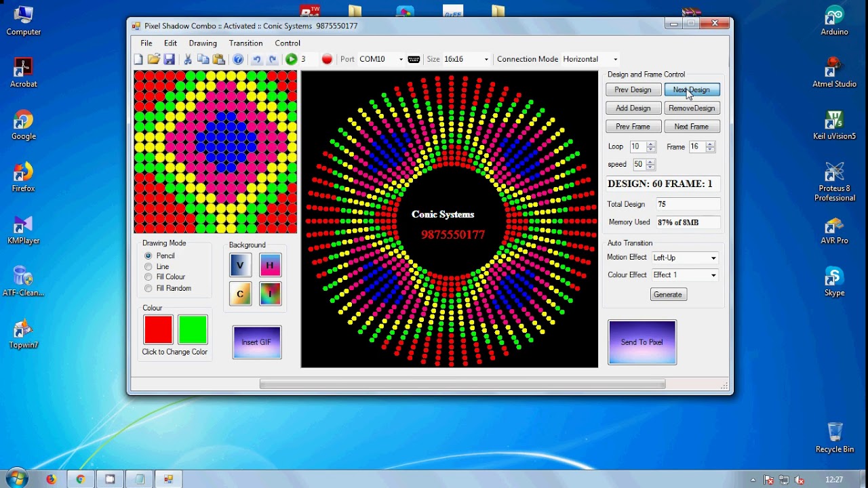Click the Copy icon in toolbar

coord(203,60)
